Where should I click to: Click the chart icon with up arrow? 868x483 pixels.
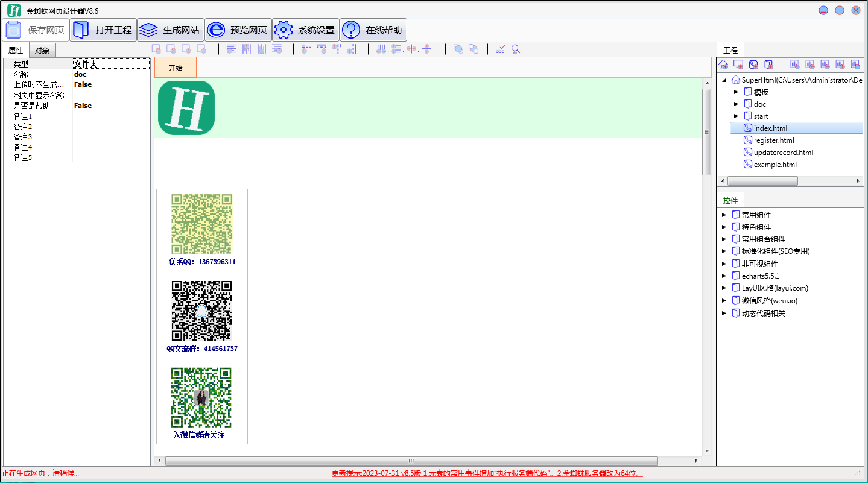coord(840,65)
